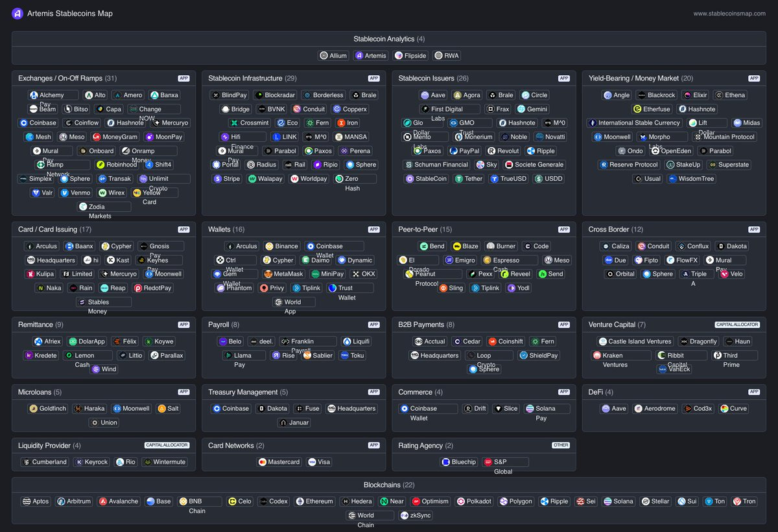The image size is (778, 532).
Task: Select the Transak icon
Action: tap(102, 179)
